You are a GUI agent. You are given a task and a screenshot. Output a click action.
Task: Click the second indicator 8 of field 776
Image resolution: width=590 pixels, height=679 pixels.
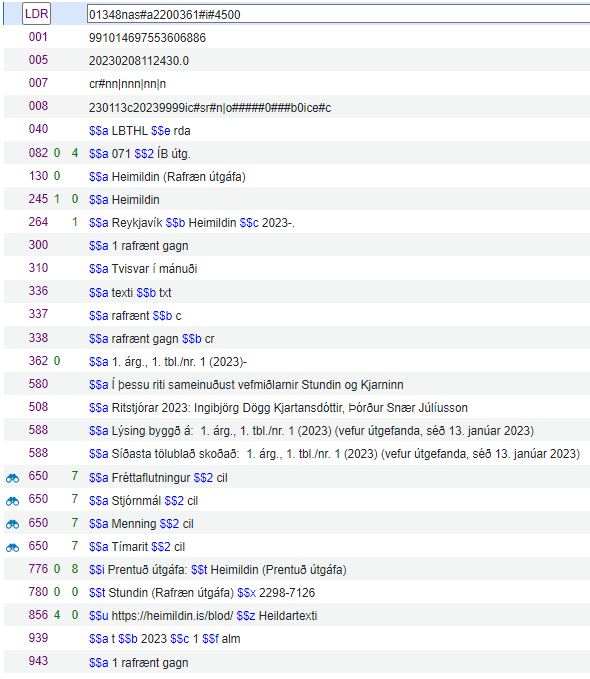(75, 569)
